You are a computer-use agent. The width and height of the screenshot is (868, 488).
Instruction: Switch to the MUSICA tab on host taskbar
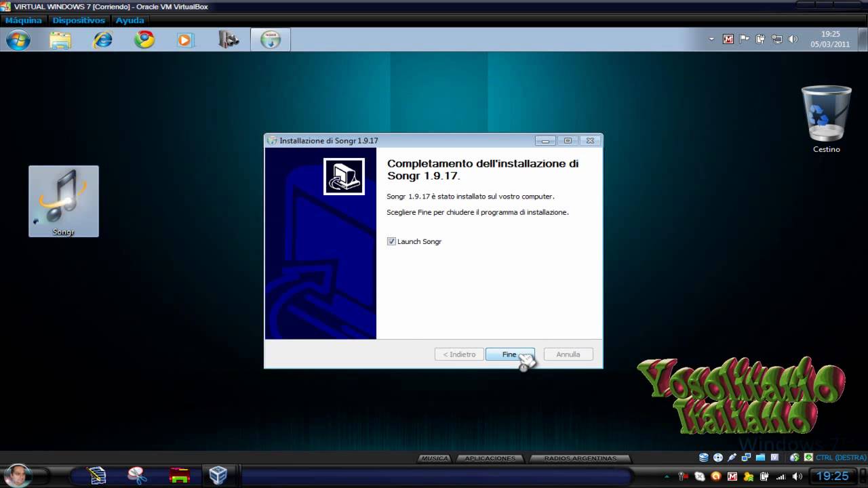pyautogui.click(x=435, y=458)
